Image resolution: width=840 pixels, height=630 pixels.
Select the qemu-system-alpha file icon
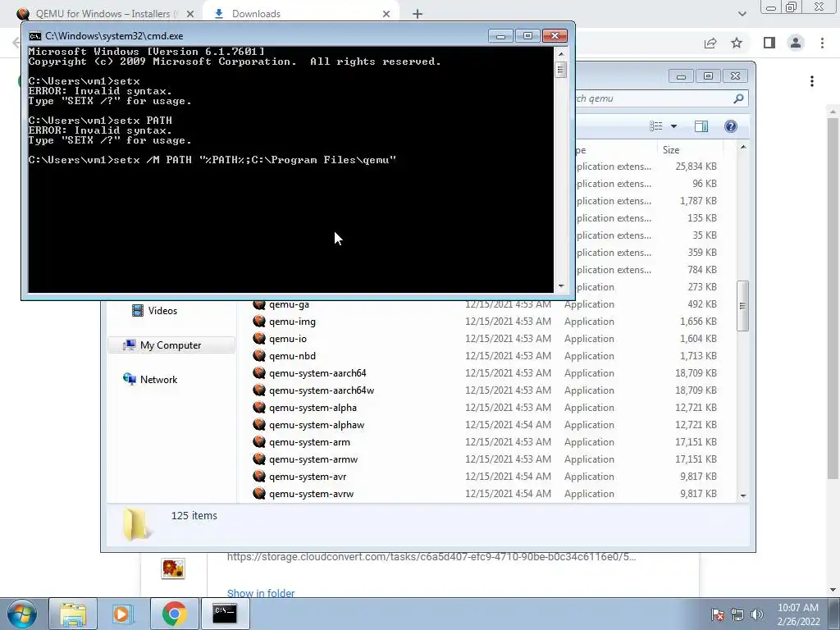point(259,407)
